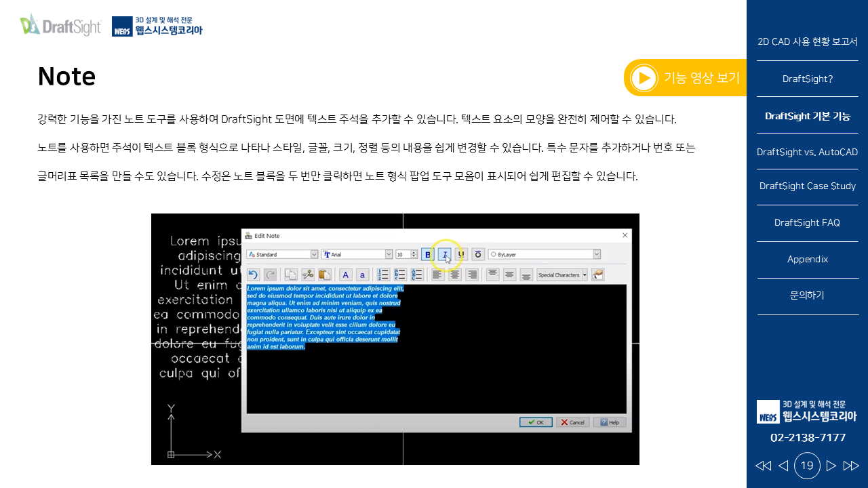868x488 pixels.
Task: Center note text horizontally
Action: tap(455, 274)
